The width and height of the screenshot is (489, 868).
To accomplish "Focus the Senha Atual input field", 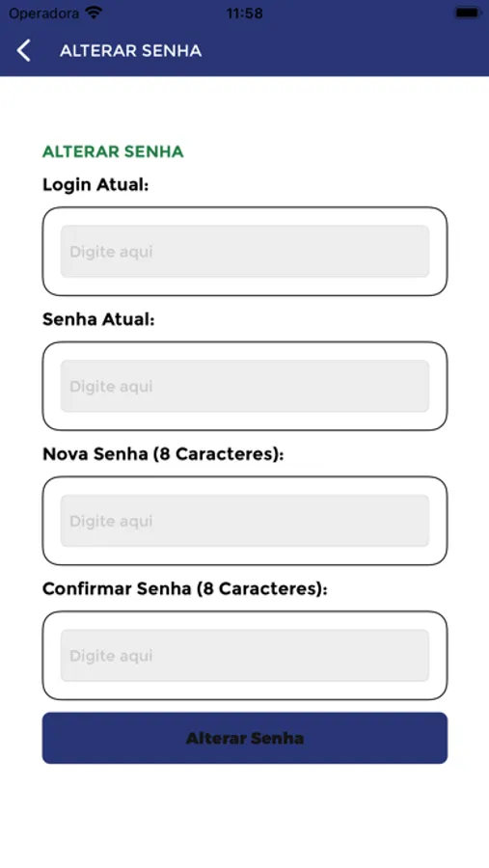I will tap(245, 386).
